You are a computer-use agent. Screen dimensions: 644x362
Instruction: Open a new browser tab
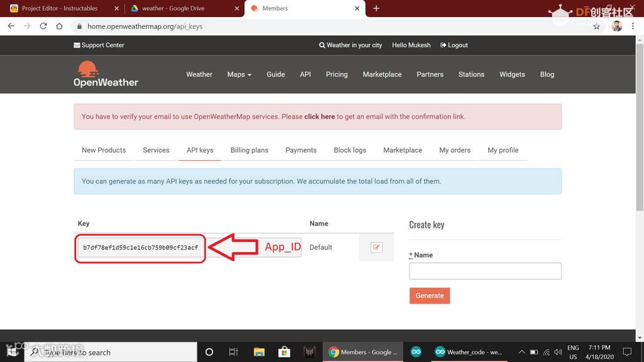pyautogui.click(x=376, y=8)
